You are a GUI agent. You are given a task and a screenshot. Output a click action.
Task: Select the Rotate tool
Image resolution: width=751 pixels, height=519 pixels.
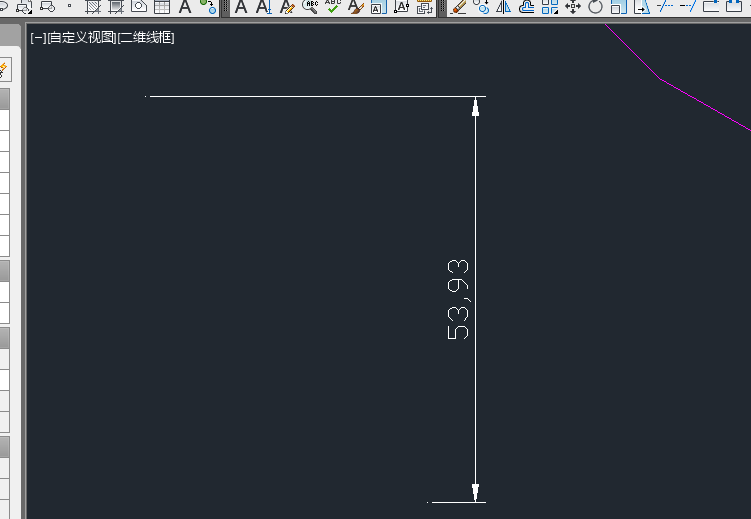595,7
